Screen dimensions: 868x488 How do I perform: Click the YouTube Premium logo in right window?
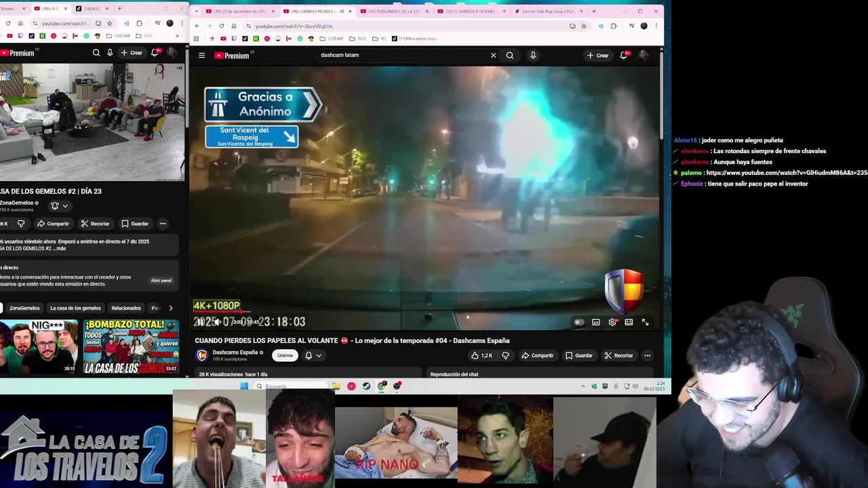pos(232,56)
